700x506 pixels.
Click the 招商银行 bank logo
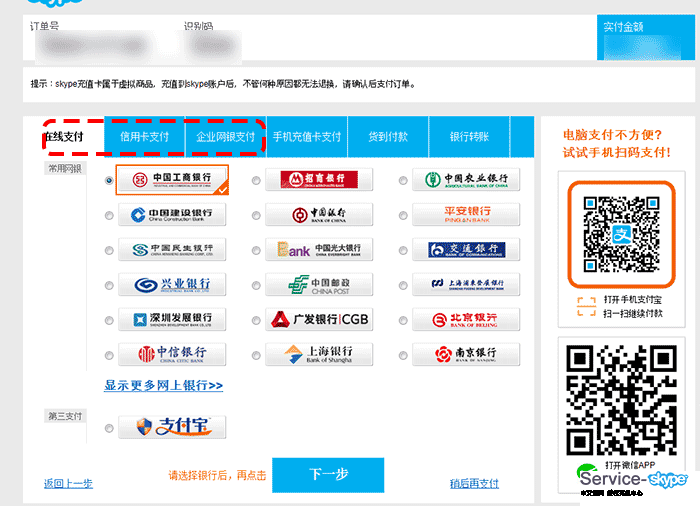tap(319, 180)
